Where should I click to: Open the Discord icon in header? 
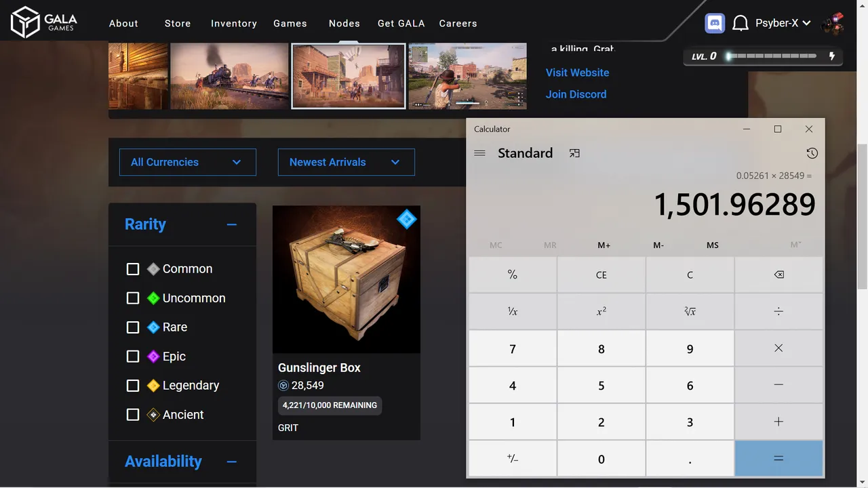click(715, 23)
